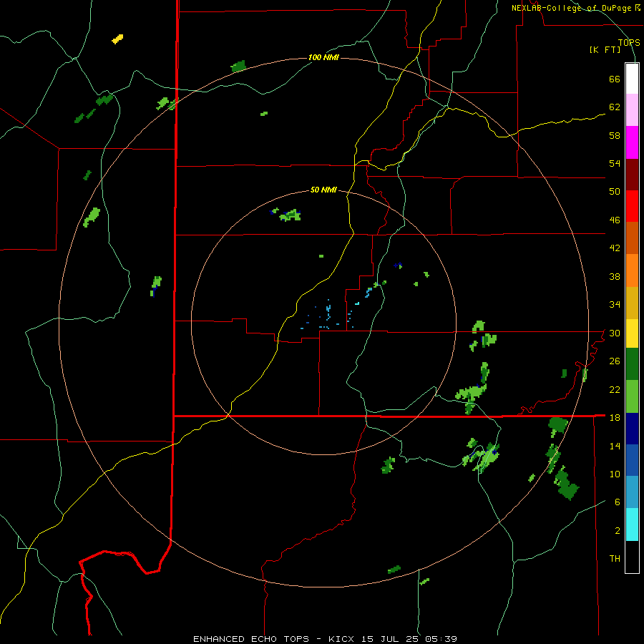Click the legend value 10
This screenshot has height=644, width=644.
(x=615, y=474)
